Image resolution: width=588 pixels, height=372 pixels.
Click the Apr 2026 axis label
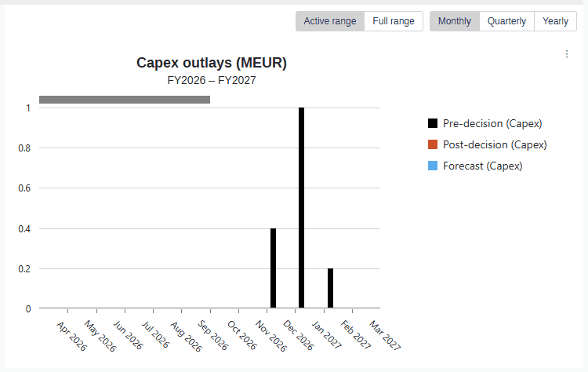click(71, 336)
